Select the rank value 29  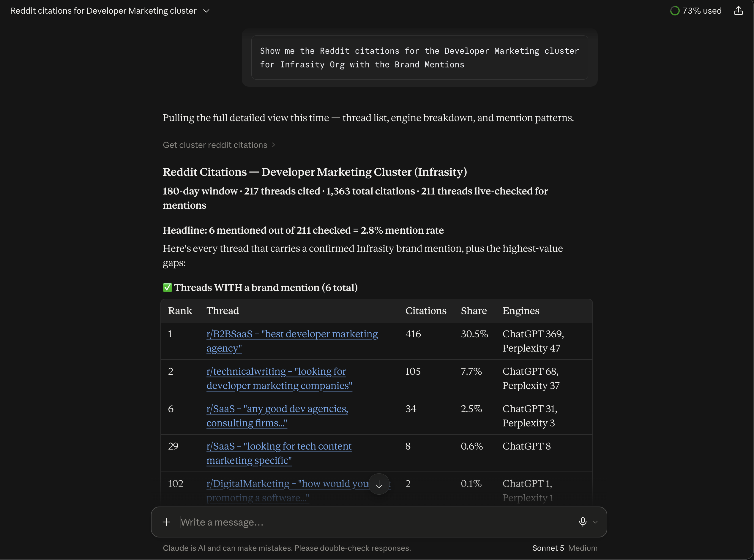(x=173, y=447)
